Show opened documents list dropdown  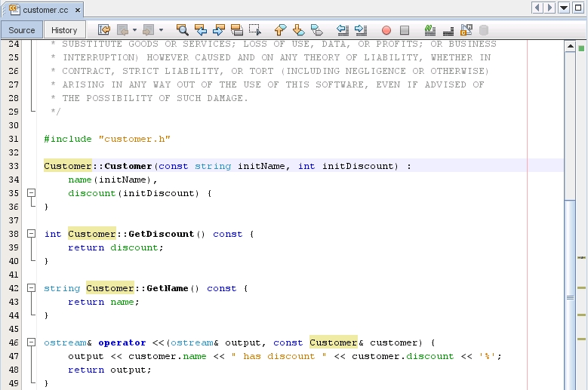pos(564,8)
